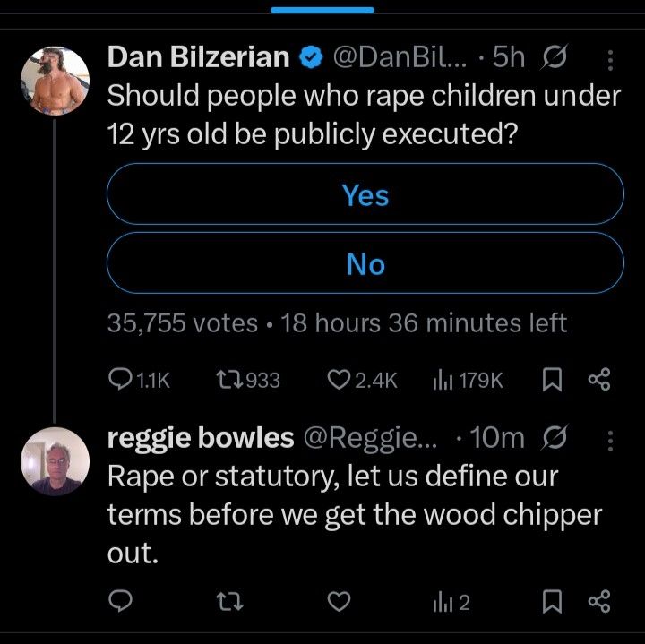Share reggie bowles' reply
This screenshot has width=645, height=644.
pyautogui.click(x=598, y=603)
